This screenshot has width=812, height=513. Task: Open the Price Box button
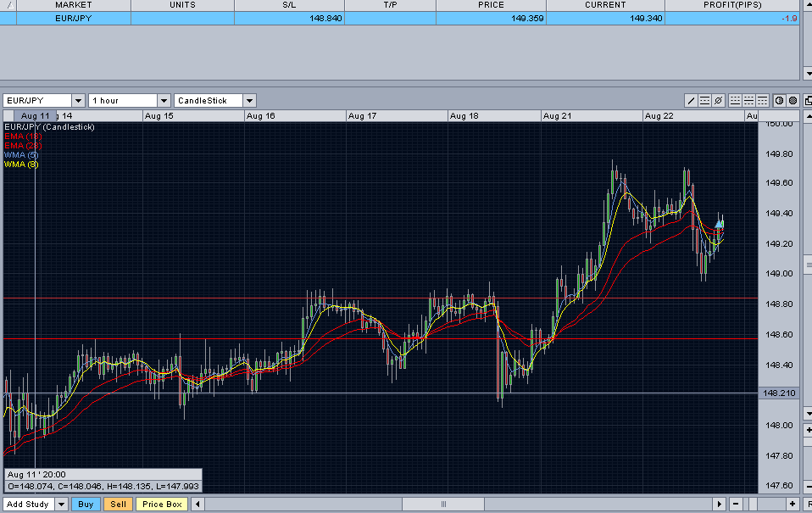[x=162, y=505]
